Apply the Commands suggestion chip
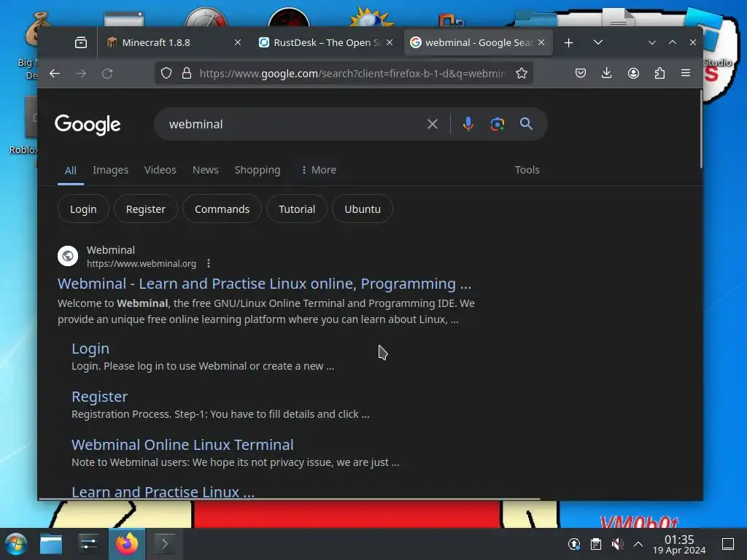Image resolution: width=747 pixels, height=560 pixels. pyautogui.click(x=222, y=209)
